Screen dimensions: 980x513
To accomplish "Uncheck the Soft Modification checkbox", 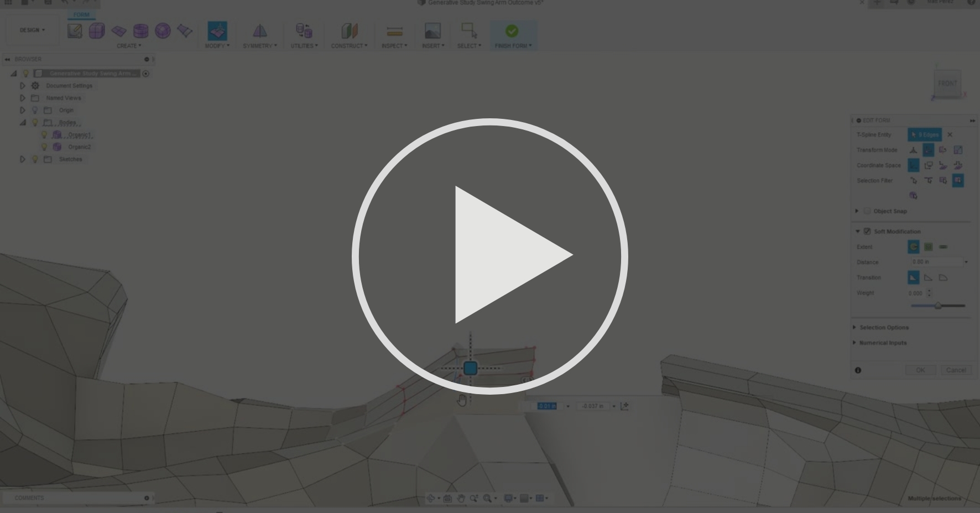I will 867,232.
